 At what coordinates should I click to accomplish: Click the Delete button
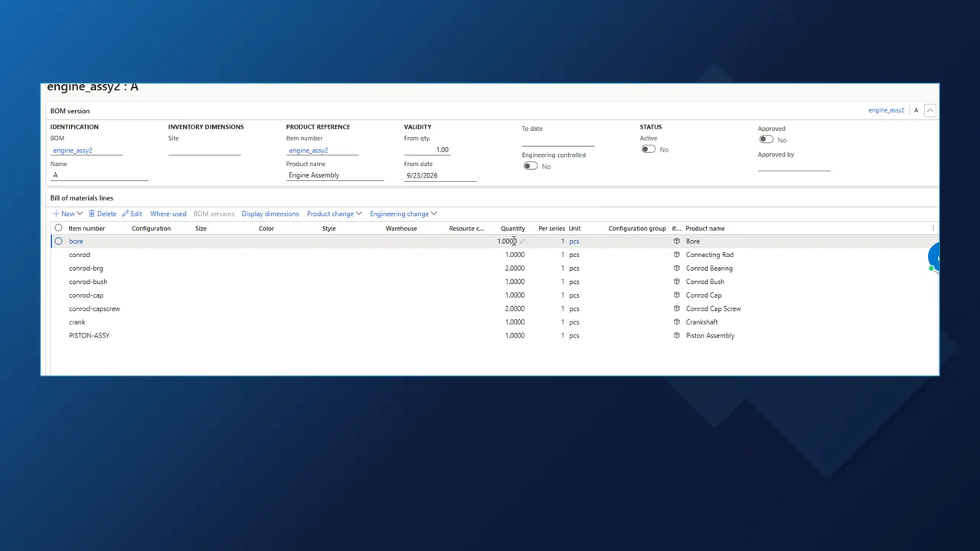[103, 214]
